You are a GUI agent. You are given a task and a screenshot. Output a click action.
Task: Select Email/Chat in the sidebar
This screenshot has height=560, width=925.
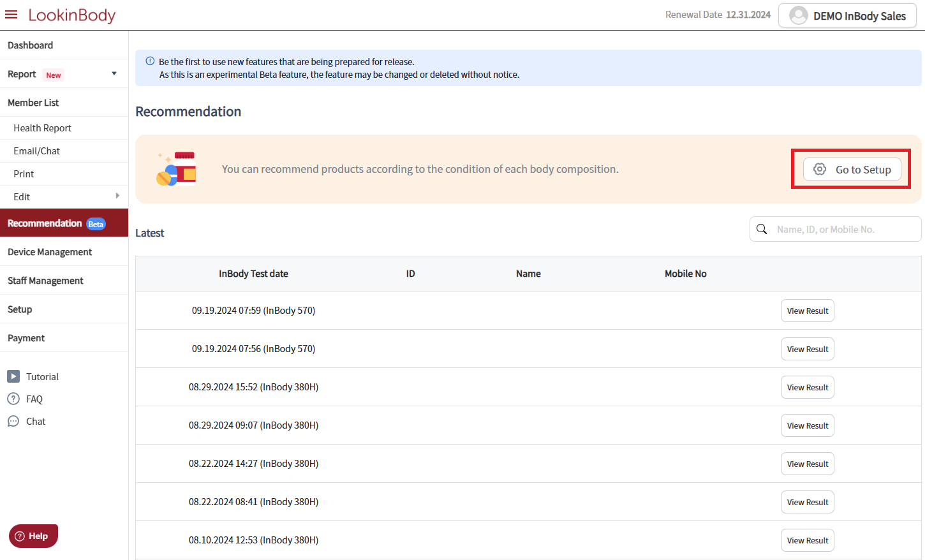coord(64,151)
